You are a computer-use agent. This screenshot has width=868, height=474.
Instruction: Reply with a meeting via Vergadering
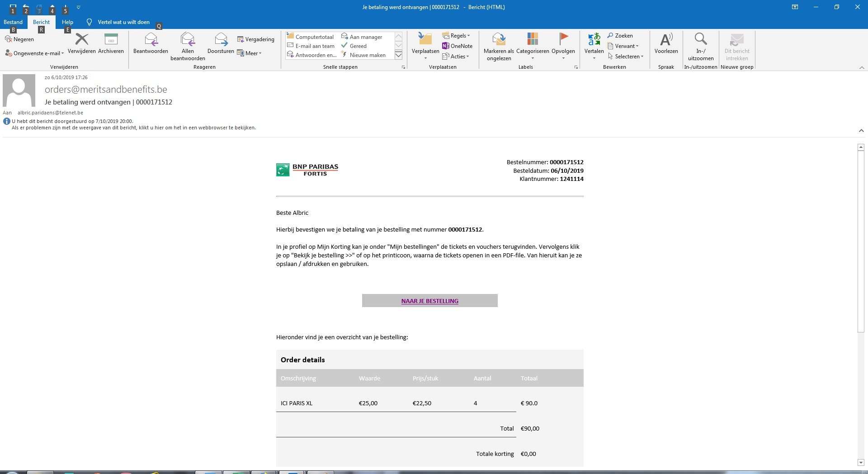click(x=256, y=39)
